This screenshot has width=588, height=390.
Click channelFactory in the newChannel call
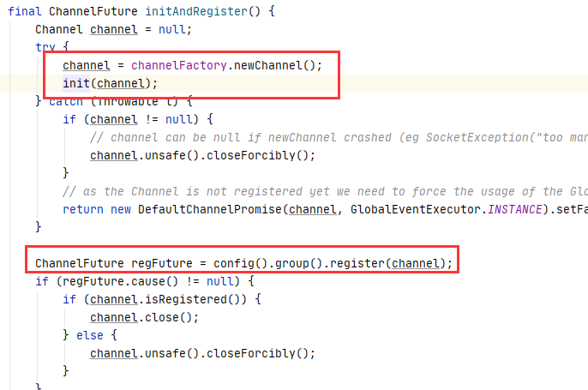[x=179, y=65]
